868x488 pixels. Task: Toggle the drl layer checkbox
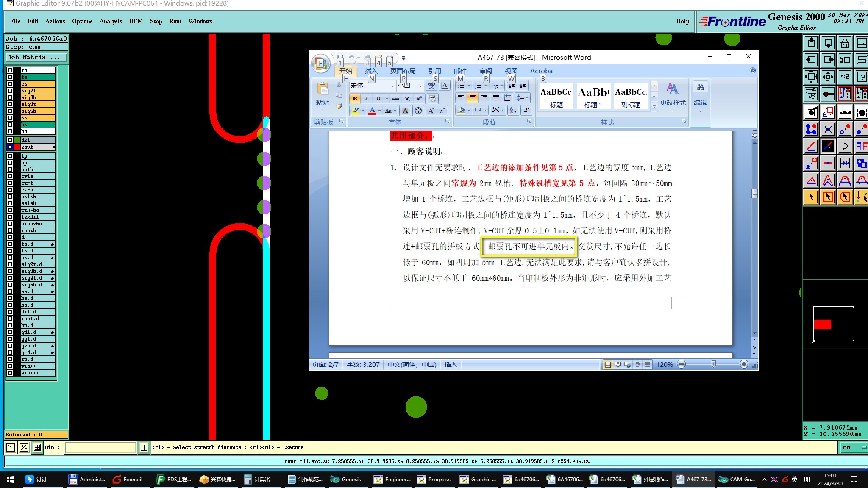[10, 140]
